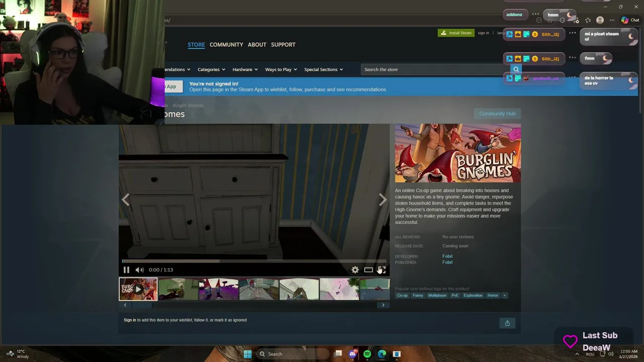The height and width of the screenshot is (362, 644).
Task: Open Discord from the taskbar
Action: point(353,354)
